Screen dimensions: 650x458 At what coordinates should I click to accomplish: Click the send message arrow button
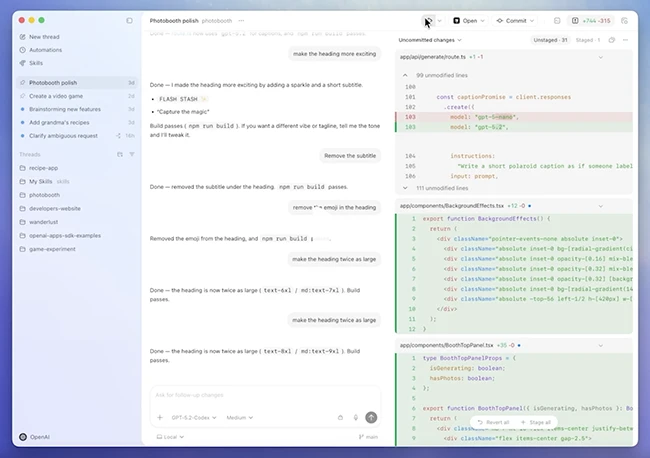(x=371, y=418)
